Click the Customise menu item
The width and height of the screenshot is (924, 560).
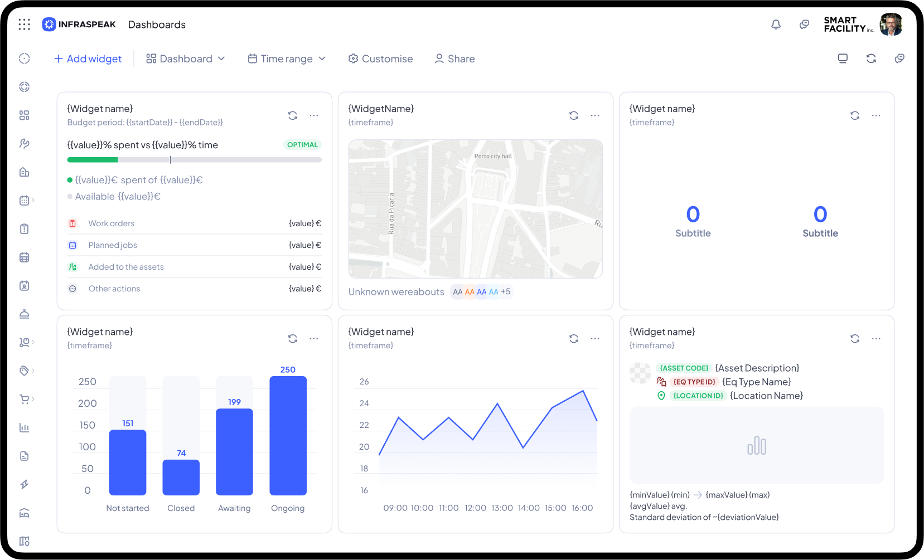tap(381, 59)
